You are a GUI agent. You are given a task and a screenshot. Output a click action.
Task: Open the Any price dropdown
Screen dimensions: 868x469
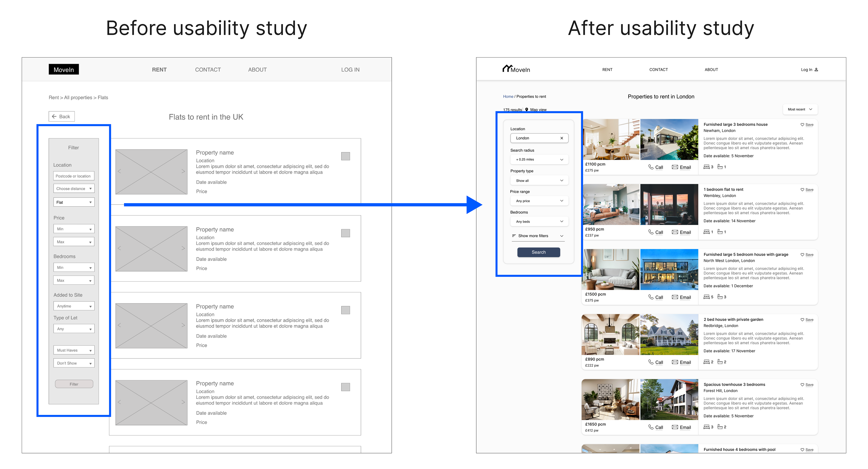point(539,201)
